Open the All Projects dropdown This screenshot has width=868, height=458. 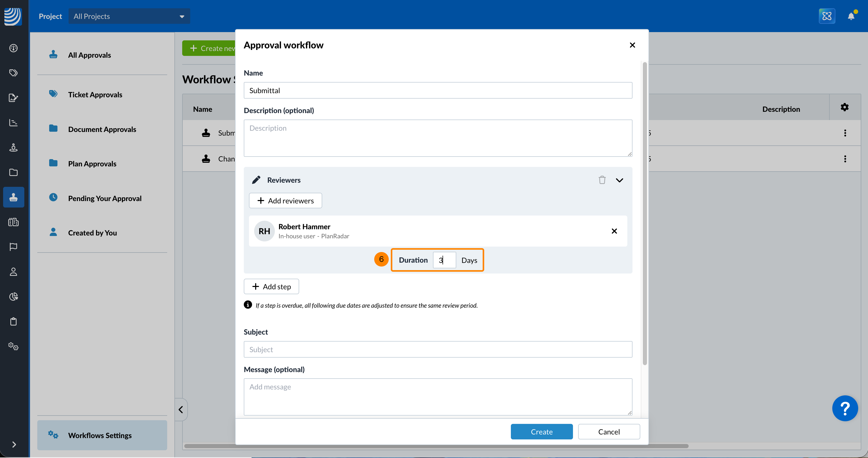(x=129, y=16)
